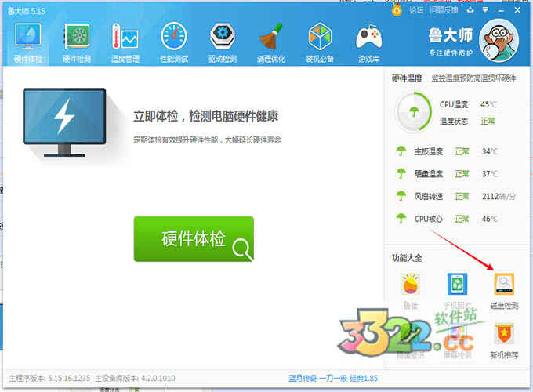Click the CPU temperature gauge dial

[x=414, y=111]
